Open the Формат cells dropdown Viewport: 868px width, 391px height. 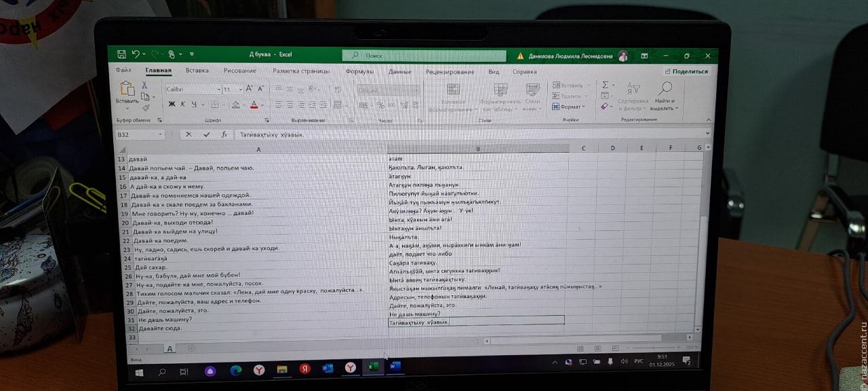(x=568, y=107)
